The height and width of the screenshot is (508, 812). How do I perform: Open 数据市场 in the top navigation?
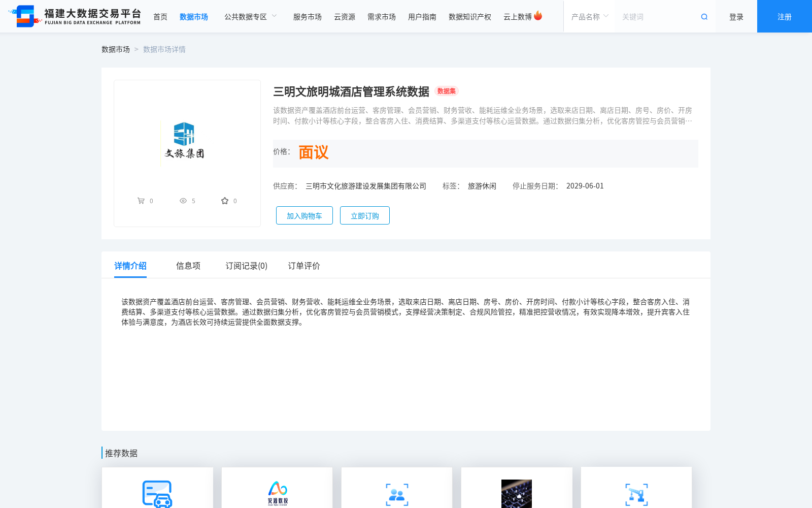[x=194, y=17]
